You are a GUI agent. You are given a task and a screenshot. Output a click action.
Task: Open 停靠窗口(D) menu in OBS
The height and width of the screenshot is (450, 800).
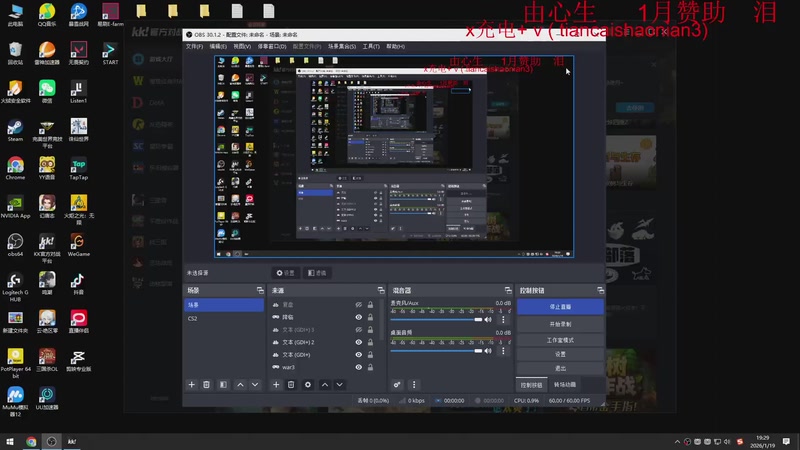[272, 46]
